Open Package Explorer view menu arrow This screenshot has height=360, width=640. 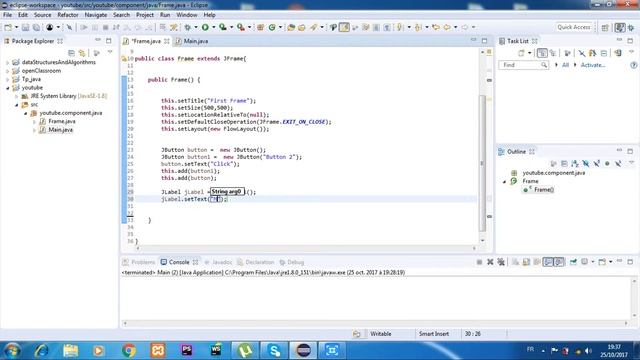[x=110, y=52]
